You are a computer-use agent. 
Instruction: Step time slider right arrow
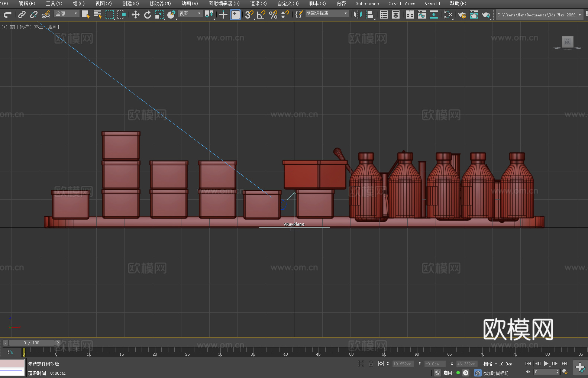click(58, 343)
